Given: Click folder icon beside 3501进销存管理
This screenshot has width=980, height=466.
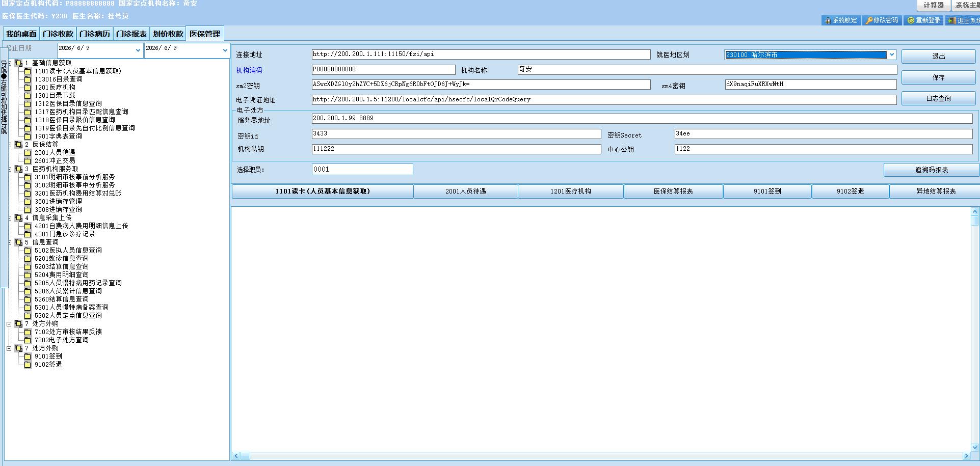Looking at the screenshot, I should tap(28, 202).
